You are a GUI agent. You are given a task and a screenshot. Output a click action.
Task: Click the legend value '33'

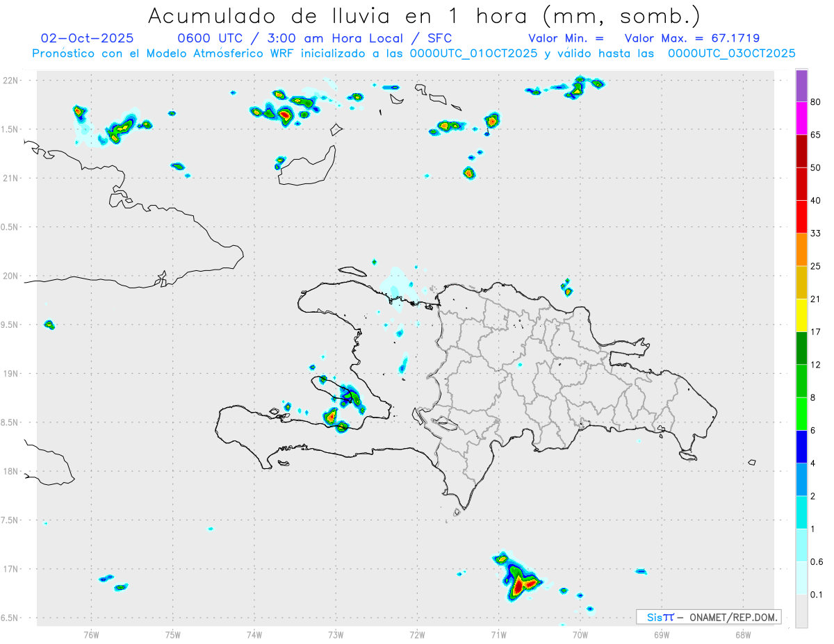click(x=816, y=233)
